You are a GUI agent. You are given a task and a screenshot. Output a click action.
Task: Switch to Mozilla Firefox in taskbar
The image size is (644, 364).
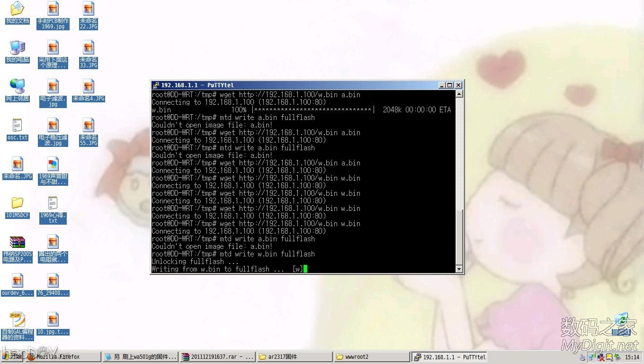pyautogui.click(x=63, y=357)
